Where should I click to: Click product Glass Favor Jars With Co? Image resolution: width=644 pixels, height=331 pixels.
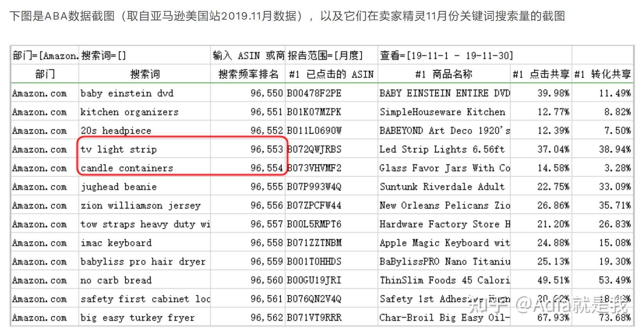(445, 168)
